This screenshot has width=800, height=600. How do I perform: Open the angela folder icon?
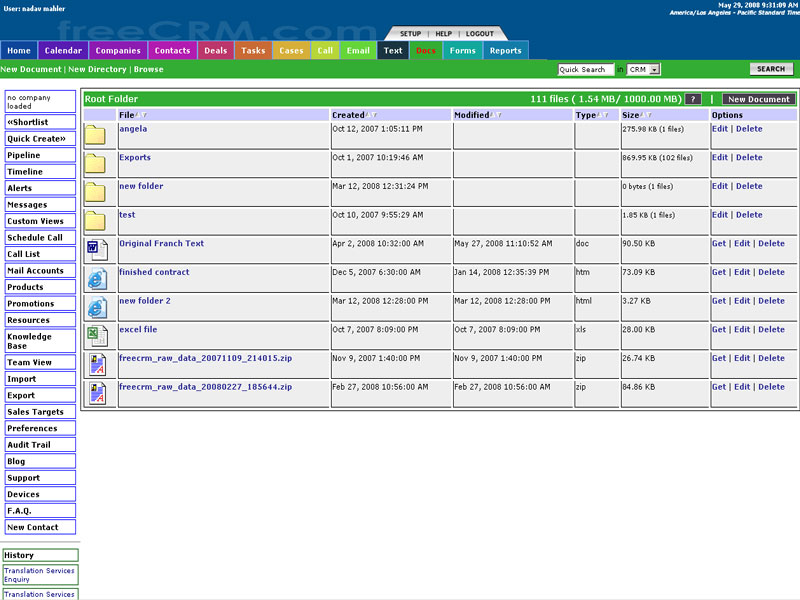(x=95, y=135)
